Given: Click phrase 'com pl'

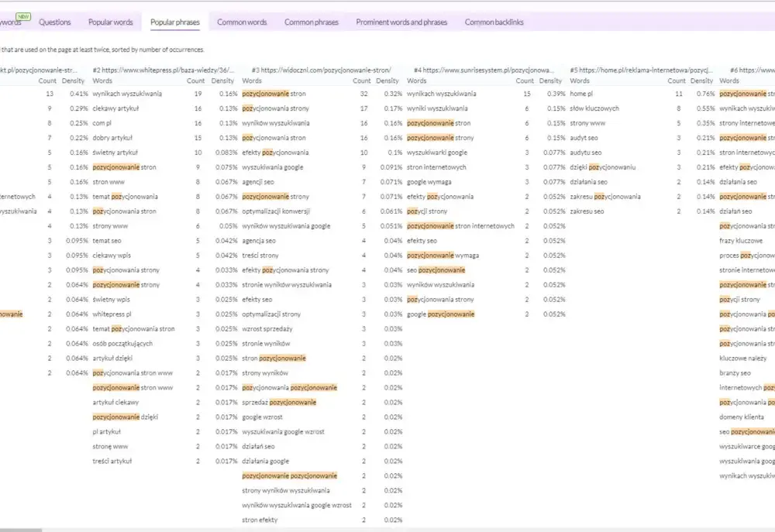Looking at the screenshot, I should 102,123.
